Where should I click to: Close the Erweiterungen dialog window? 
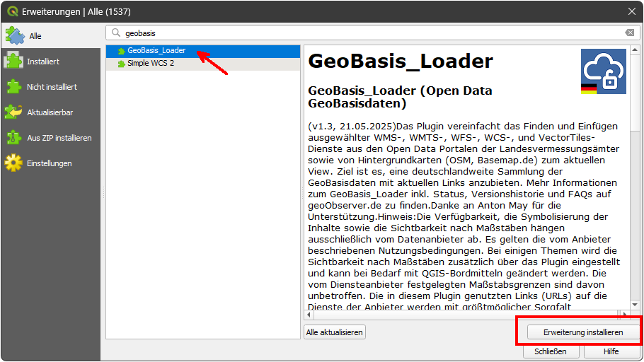[x=632, y=11]
